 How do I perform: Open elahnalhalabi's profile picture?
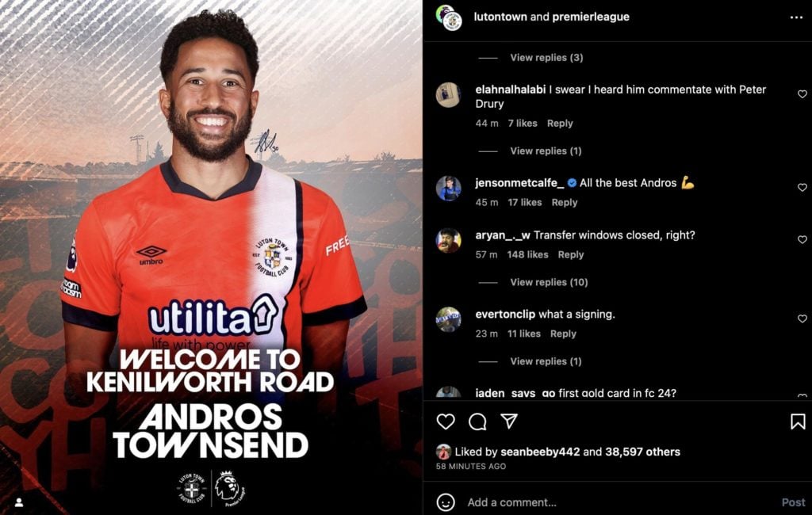point(449,95)
